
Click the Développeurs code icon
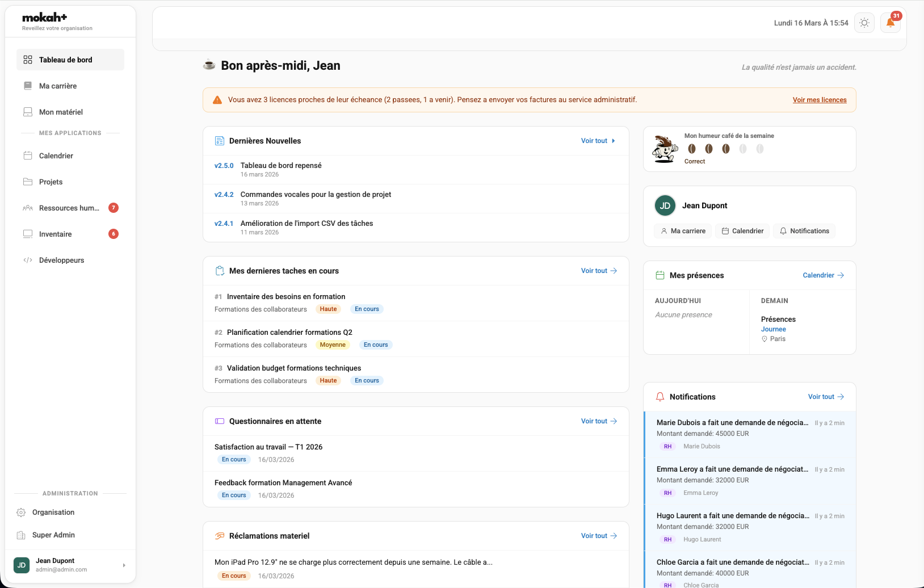28,260
